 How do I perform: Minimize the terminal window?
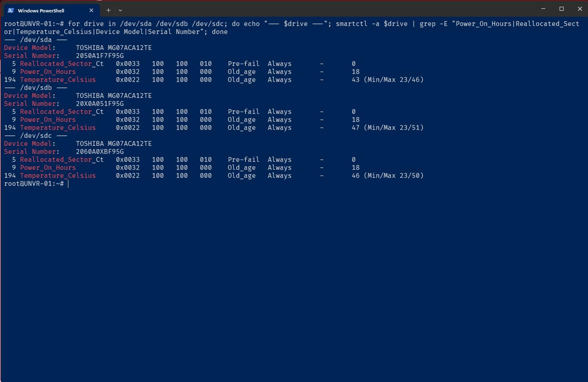pyautogui.click(x=543, y=9)
